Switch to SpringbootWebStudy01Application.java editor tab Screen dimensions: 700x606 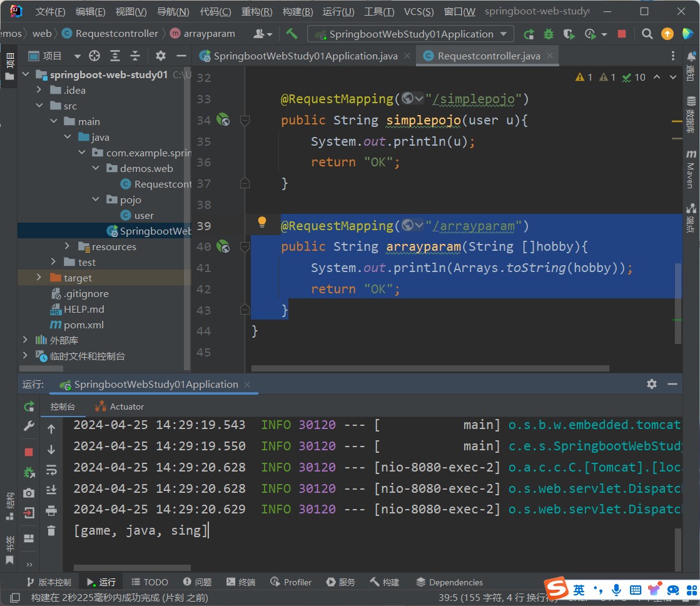point(305,56)
